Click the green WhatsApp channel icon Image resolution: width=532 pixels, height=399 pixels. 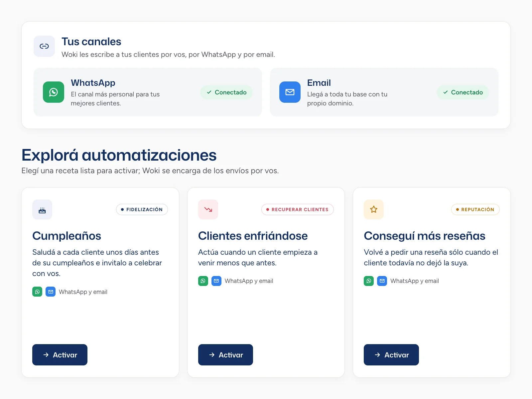pos(54,92)
